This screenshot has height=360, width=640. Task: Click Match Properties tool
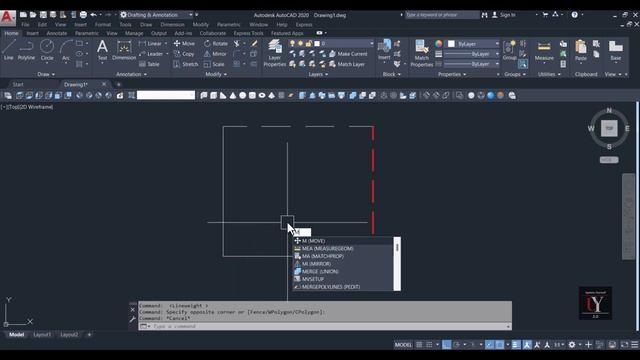pos(422,53)
